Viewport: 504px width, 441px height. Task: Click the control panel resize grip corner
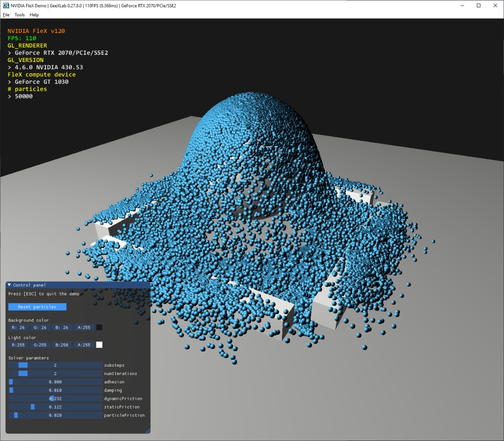pyautogui.click(x=148, y=431)
